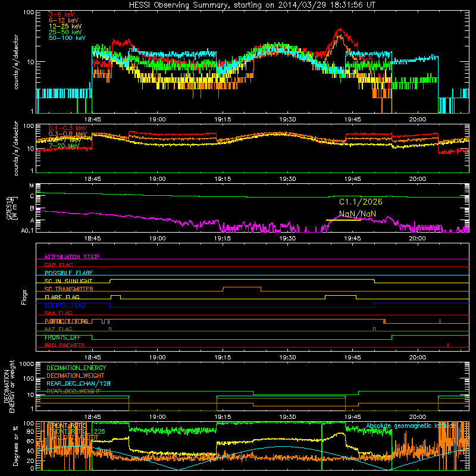476x476 pixels.
Task: Select the SC TRANSMITTER flag label
Action: pos(68,289)
